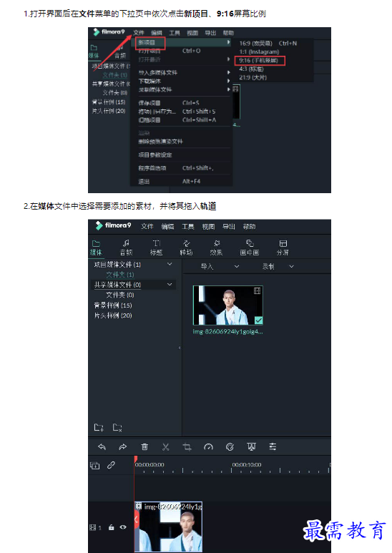This screenshot has width=392, height=553.
Task: Click the scissors split icon in timeline toolbar
Action: tap(166, 447)
